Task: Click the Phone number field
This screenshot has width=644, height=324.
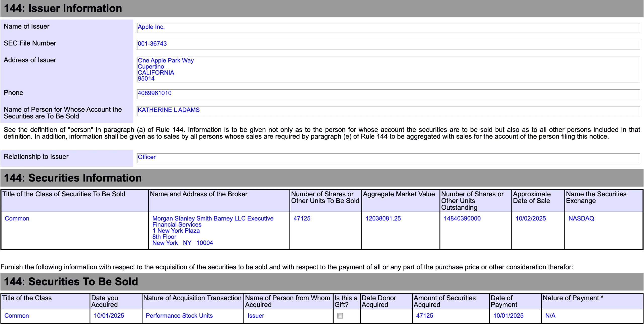Action: tap(388, 94)
